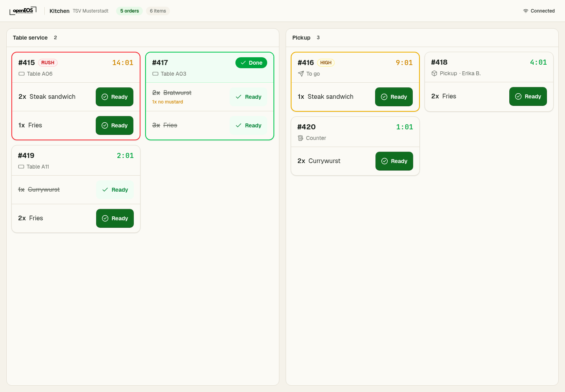Click the Done badge on order #417

(251, 63)
